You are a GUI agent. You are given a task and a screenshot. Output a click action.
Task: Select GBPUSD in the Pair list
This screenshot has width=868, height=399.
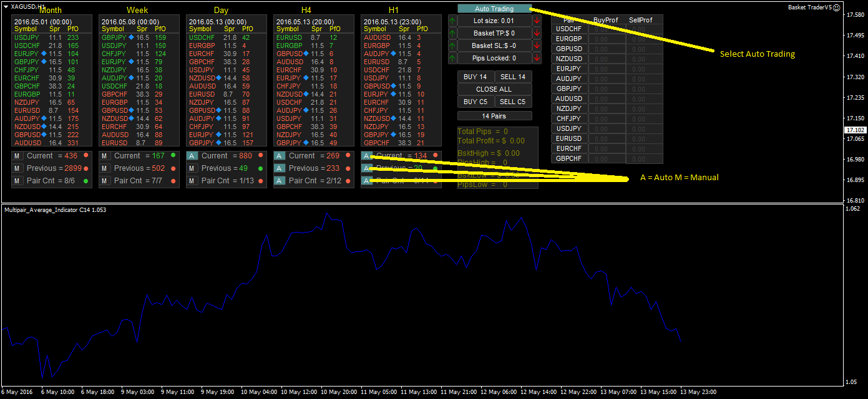coord(568,49)
